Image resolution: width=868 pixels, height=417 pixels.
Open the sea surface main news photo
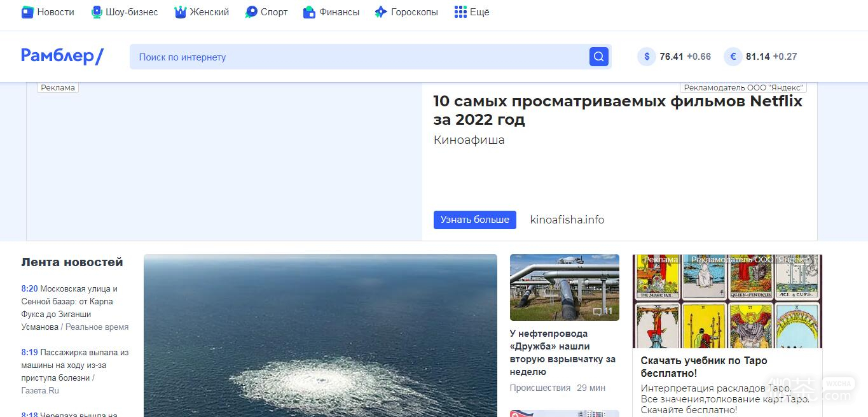point(320,336)
